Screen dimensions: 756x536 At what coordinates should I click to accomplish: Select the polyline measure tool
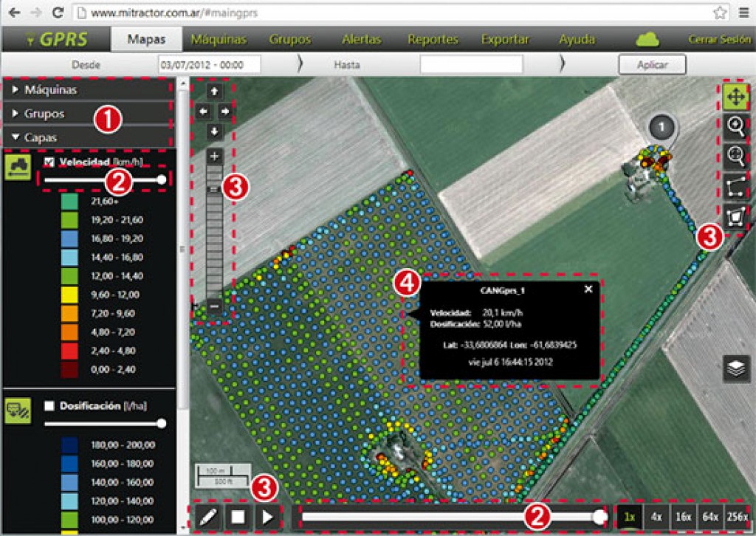click(735, 186)
